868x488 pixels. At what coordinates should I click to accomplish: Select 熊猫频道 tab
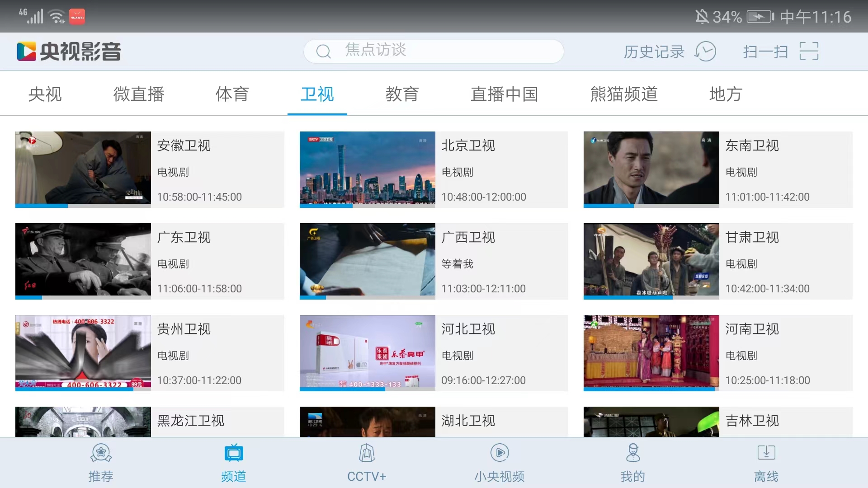click(624, 94)
